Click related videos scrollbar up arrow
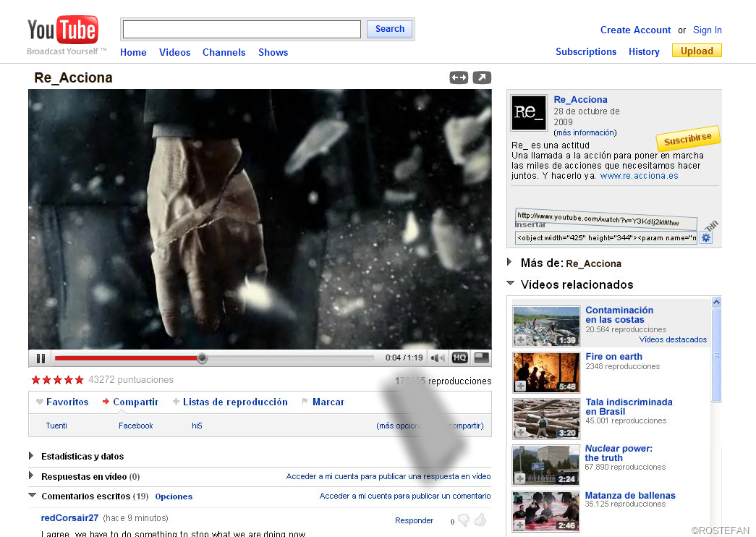Screen dimensions: 756x537 (716, 303)
